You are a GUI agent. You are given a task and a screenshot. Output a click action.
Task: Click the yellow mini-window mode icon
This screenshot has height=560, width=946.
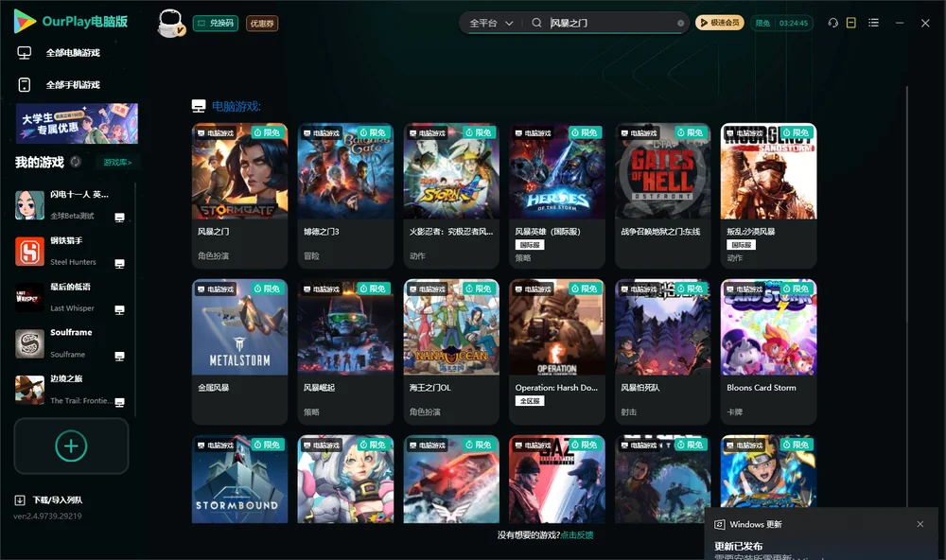pos(851,23)
